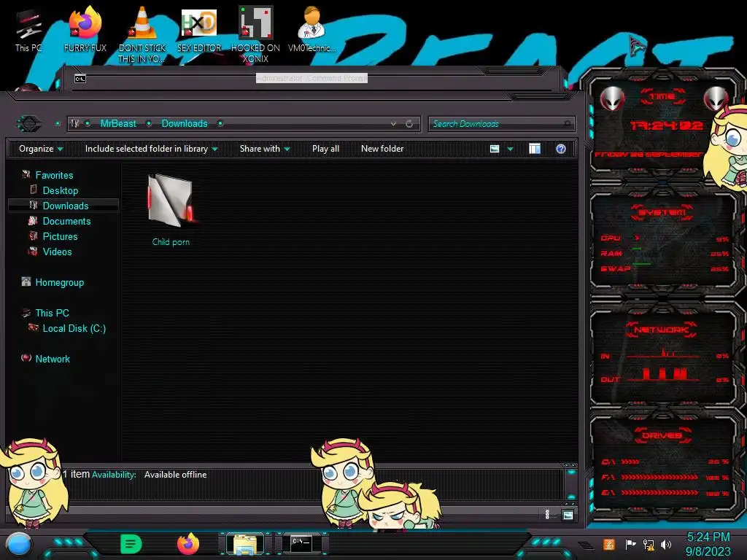Switch to Command Prompt on the taskbar
The height and width of the screenshot is (560, 747).
click(x=301, y=543)
